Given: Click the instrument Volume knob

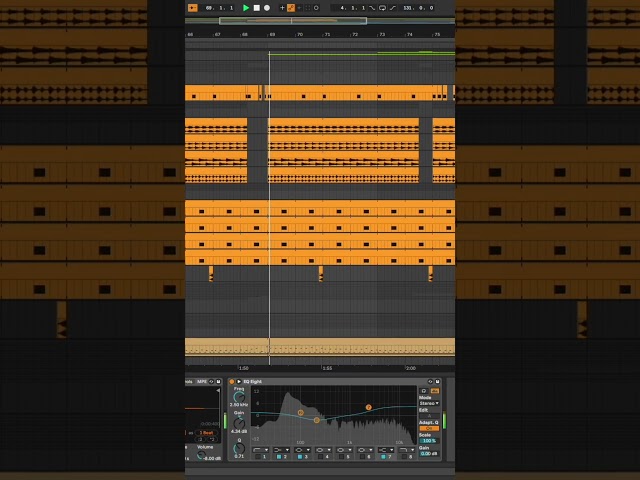Looking at the screenshot, I should coord(202,456).
